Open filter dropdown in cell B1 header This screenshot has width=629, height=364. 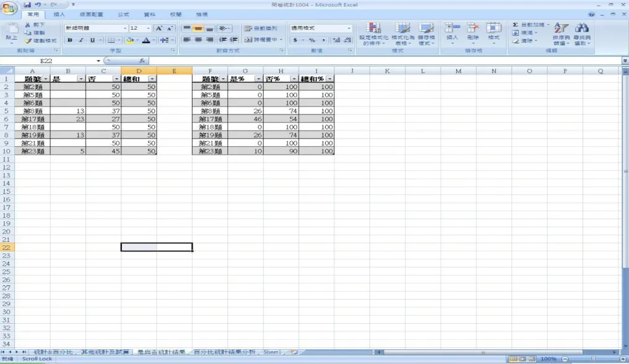click(x=81, y=79)
